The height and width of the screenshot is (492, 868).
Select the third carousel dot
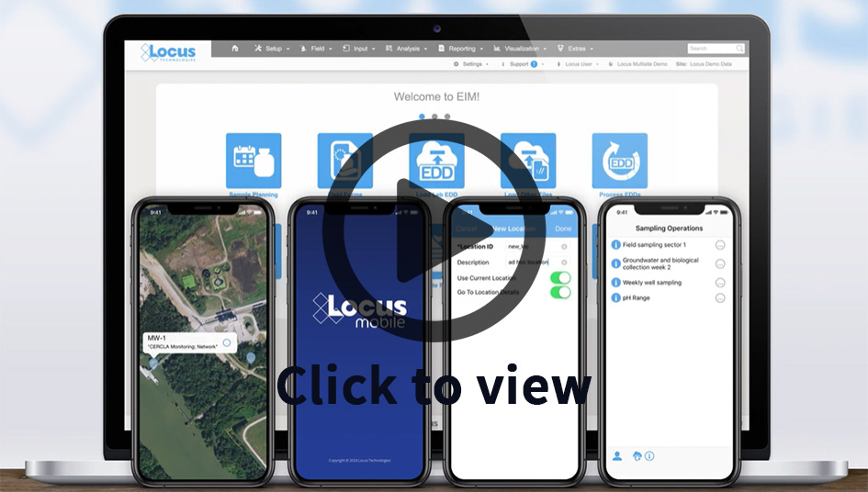447,117
